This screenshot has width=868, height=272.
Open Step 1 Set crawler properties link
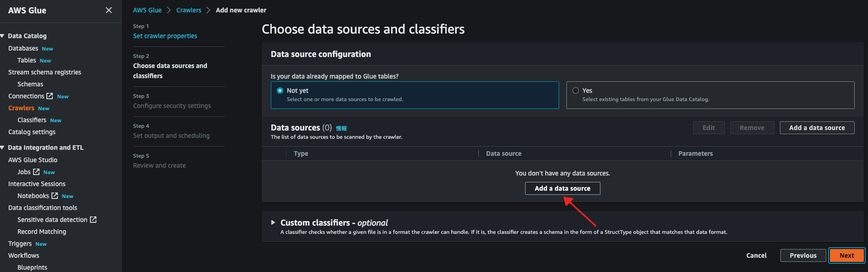(x=165, y=36)
